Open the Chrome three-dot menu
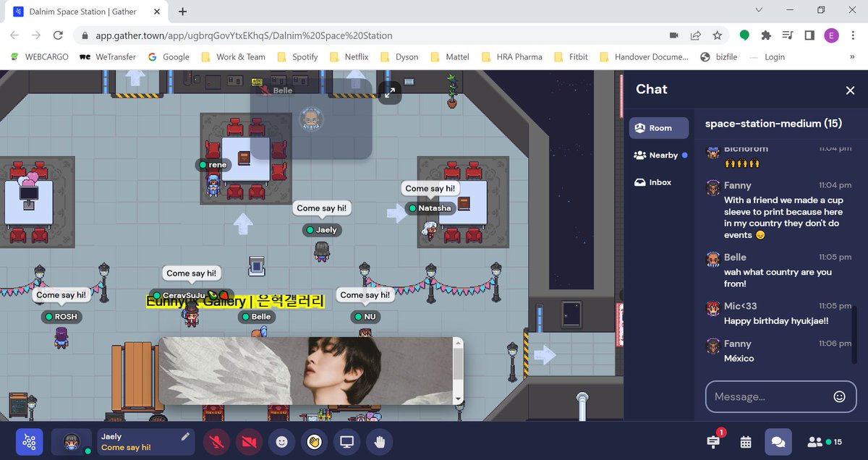Screen dimensions: 868x460 pyautogui.click(x=854, y=35)
